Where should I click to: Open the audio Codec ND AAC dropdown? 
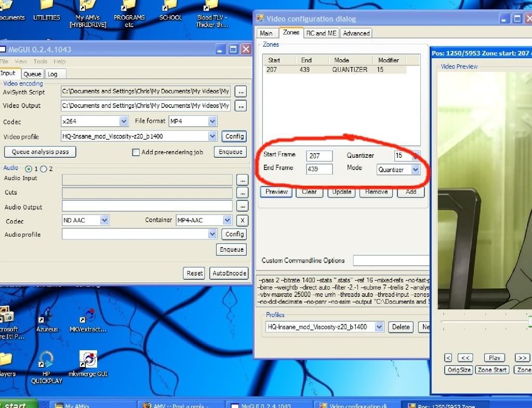104,220
